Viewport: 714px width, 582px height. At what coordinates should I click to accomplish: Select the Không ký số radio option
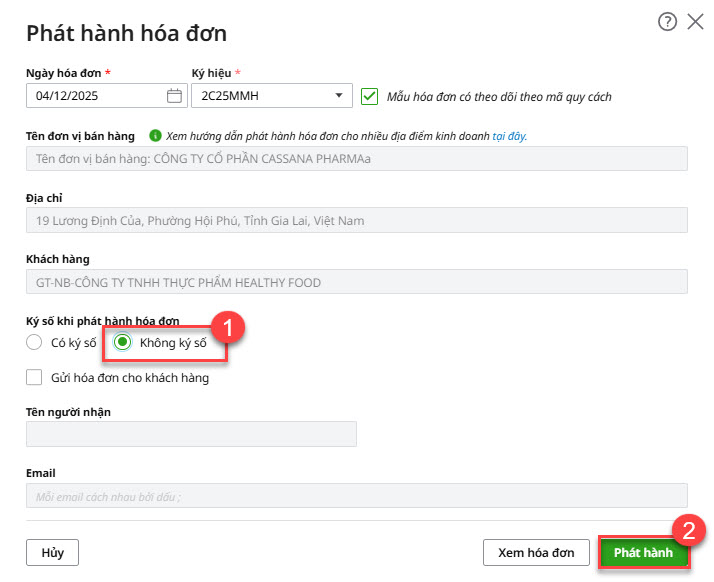(x=122, y=343)
